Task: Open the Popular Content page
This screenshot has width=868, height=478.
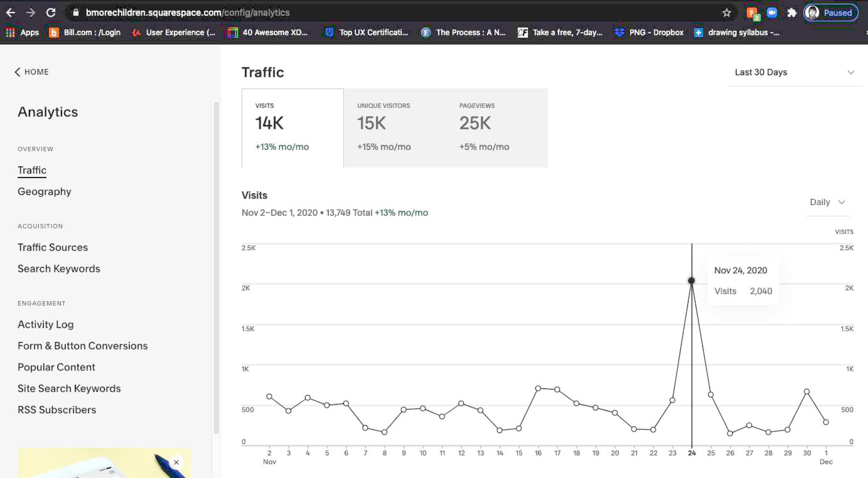Action: 56,367
